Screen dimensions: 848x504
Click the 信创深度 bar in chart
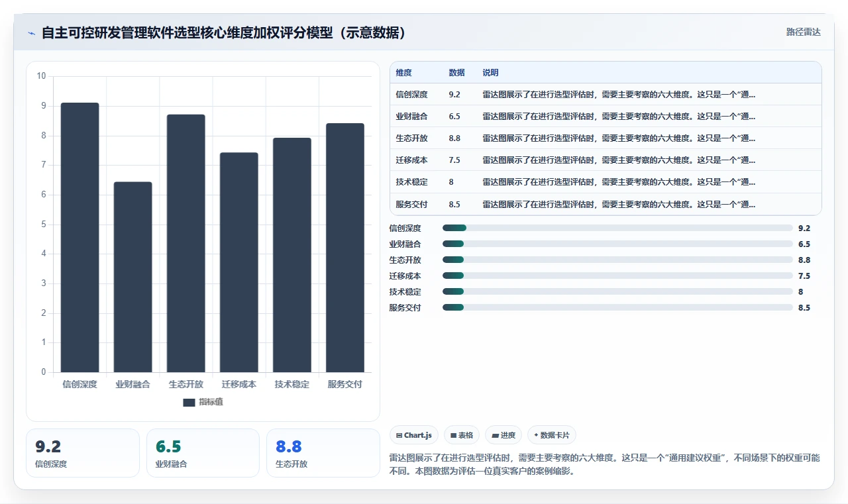pyautogui.click(x=80, y=237)
